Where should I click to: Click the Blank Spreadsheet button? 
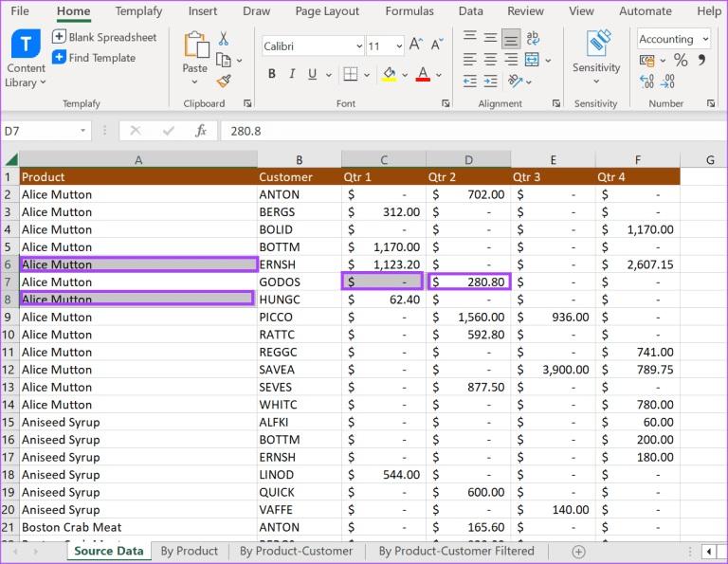click(104, 37)
